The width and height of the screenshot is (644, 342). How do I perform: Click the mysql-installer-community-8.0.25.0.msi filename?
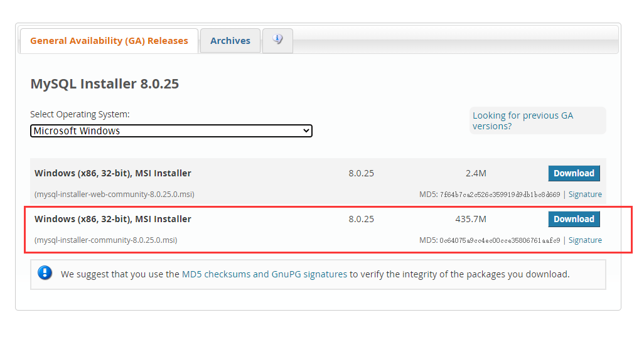pyautogui.click(x=105, y=240)
